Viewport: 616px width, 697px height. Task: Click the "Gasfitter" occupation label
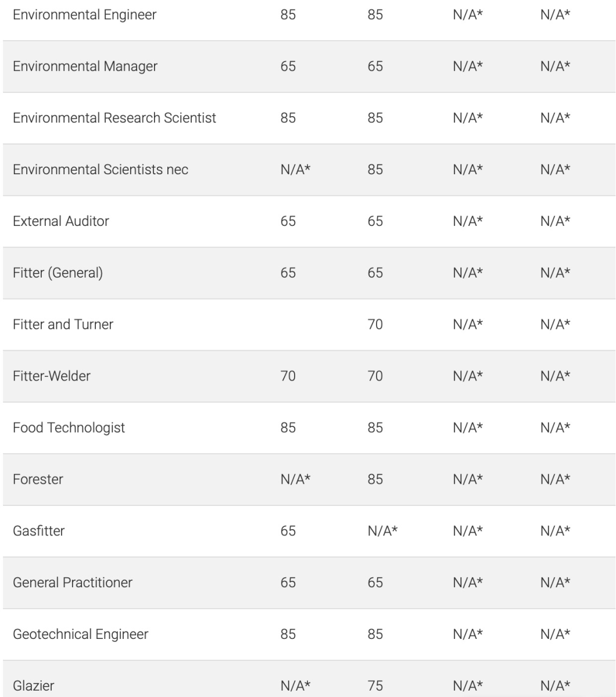(38, 531)
